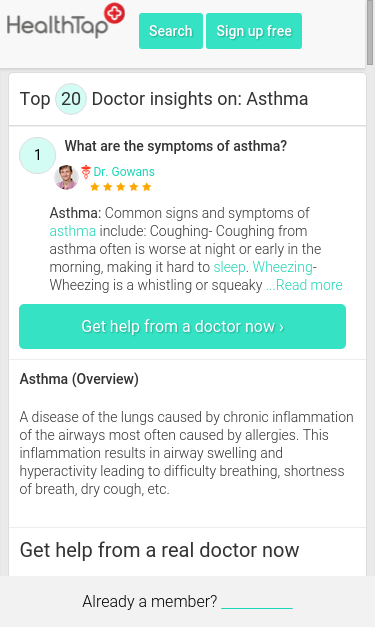Click the Sign up free button

pos(254,31)
